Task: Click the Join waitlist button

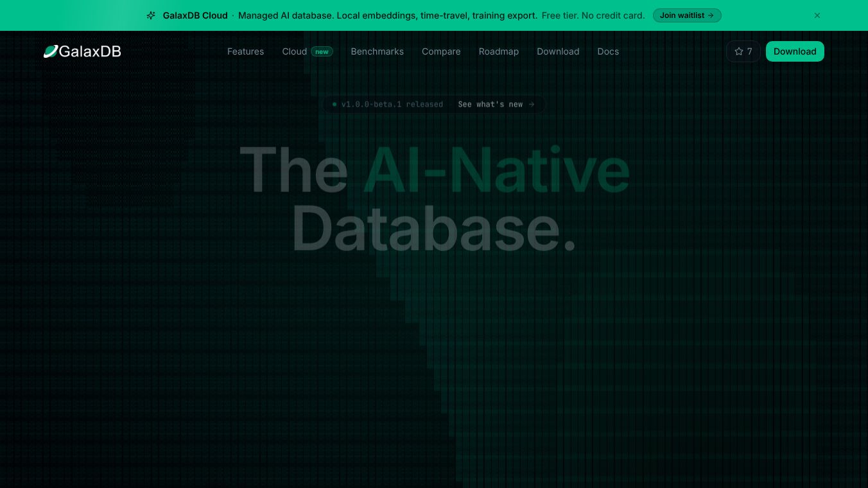Action: click(x=687, y=15)
